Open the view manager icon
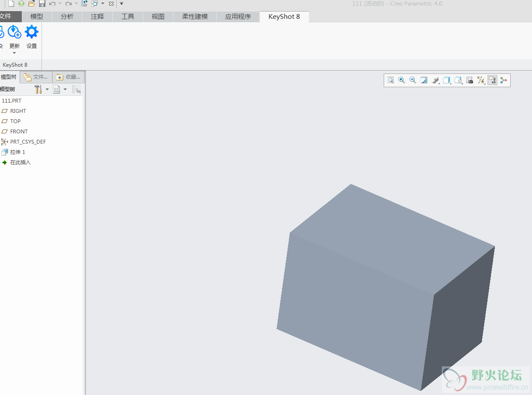The image size is (532, 395). tap(459, 80)
